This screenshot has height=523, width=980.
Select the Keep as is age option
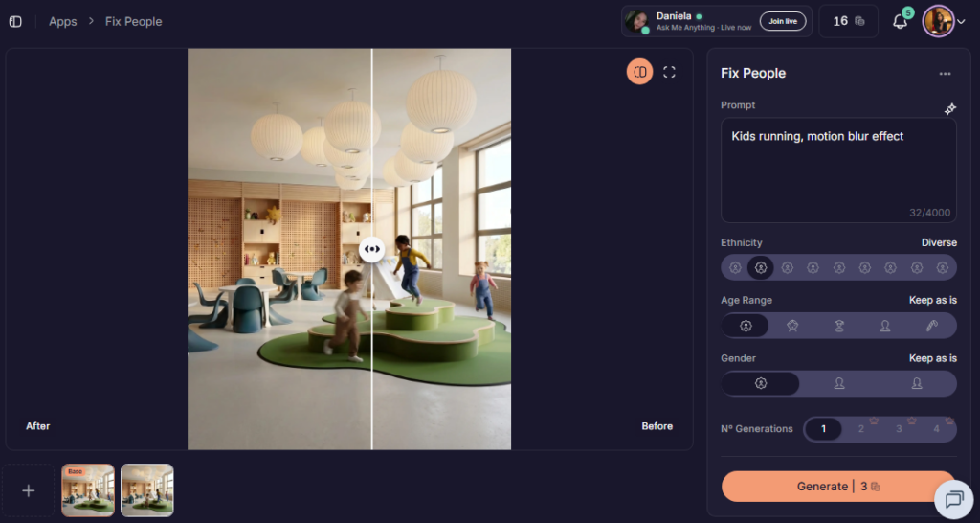tap(746, 326)
